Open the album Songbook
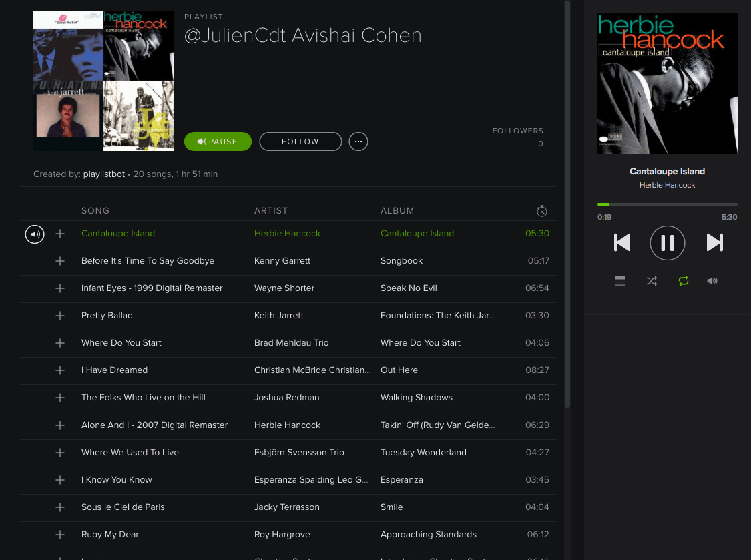 point(401,260)
